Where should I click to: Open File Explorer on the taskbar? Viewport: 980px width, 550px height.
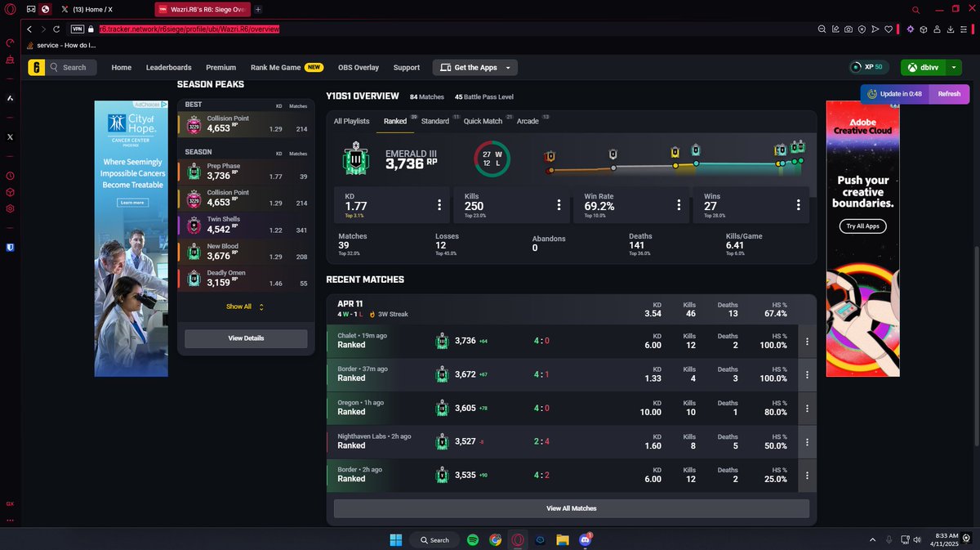pos(562,539)
